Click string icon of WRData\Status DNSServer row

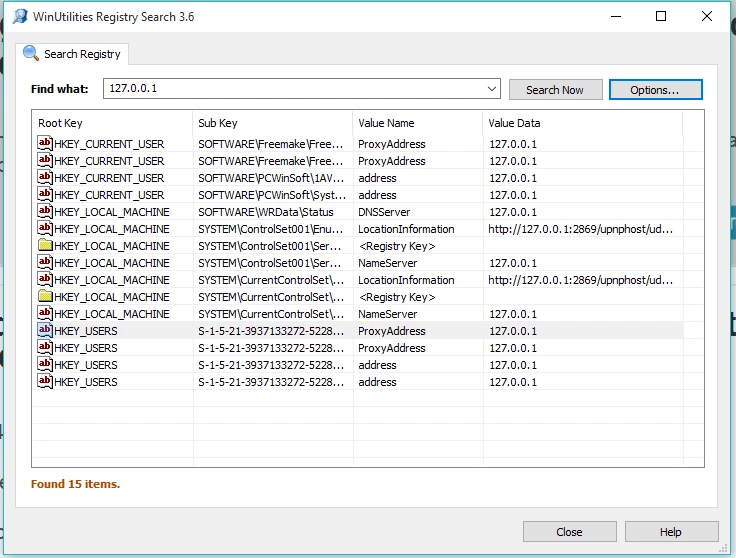click(45, 211)
